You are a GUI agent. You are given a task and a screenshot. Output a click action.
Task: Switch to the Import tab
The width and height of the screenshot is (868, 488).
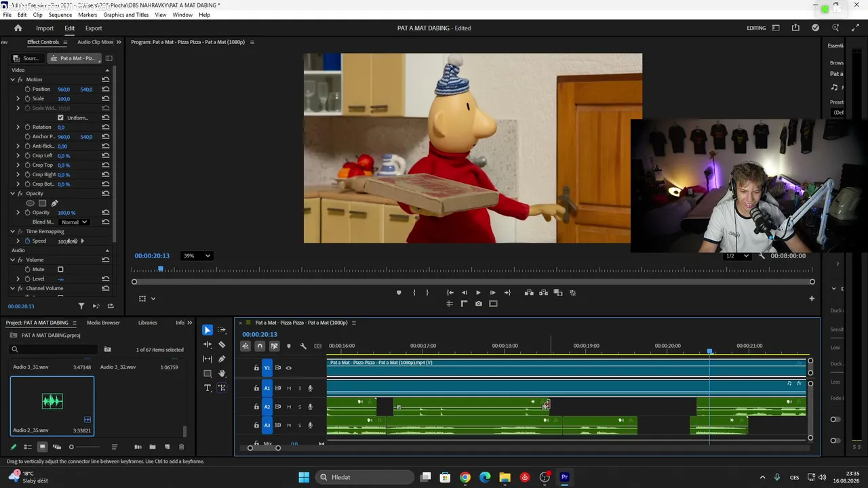45,28
